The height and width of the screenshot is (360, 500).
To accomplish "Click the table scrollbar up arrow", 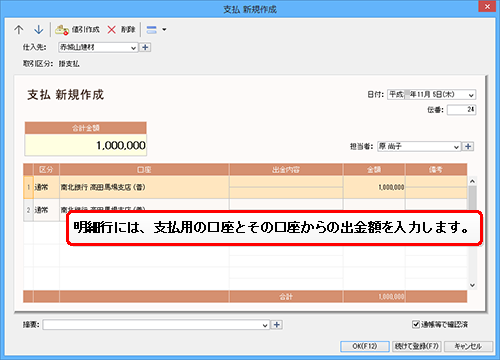I will tap(472, 181).
